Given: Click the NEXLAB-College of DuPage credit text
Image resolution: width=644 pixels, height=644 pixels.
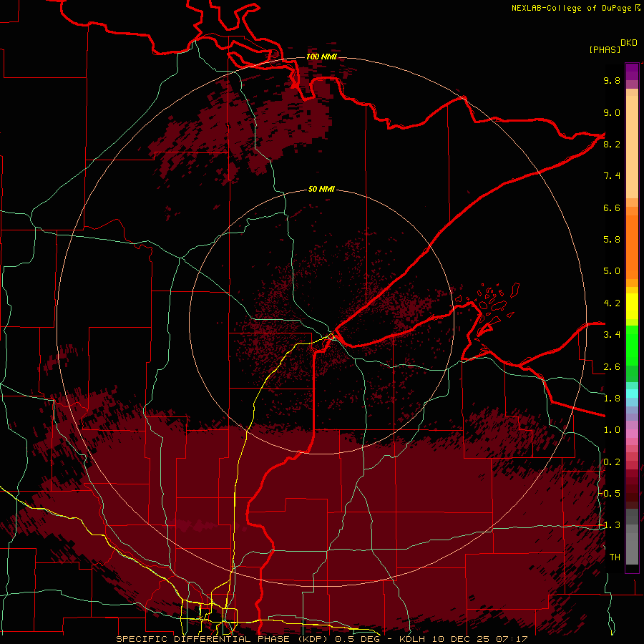Looking at the screenshot, I should pyautogui.click(x=575, y=8).
